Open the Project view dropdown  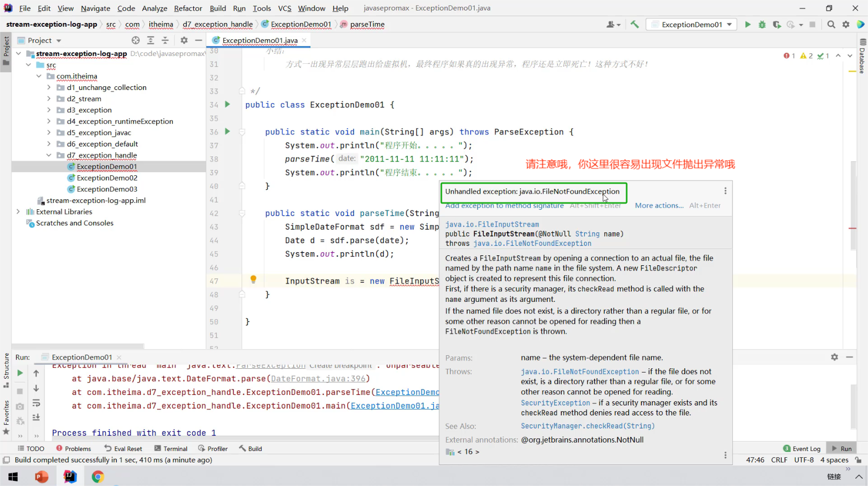tap(59, 41)
